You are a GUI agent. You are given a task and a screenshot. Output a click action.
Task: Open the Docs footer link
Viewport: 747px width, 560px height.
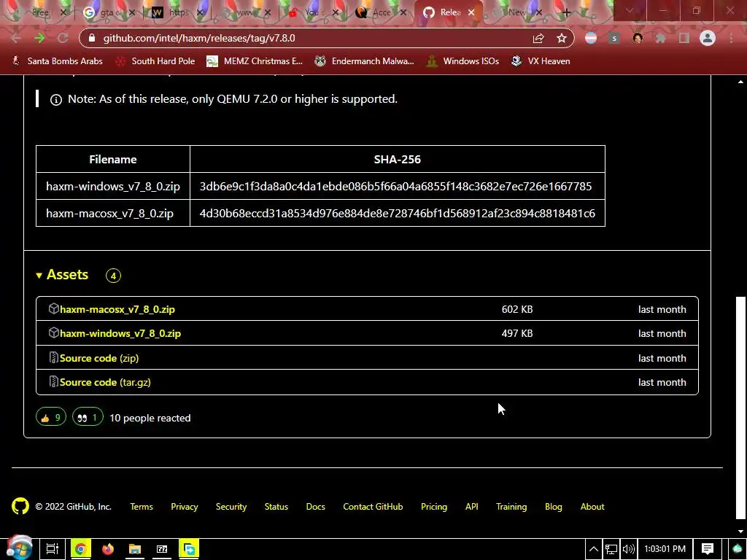coord(315,507)
